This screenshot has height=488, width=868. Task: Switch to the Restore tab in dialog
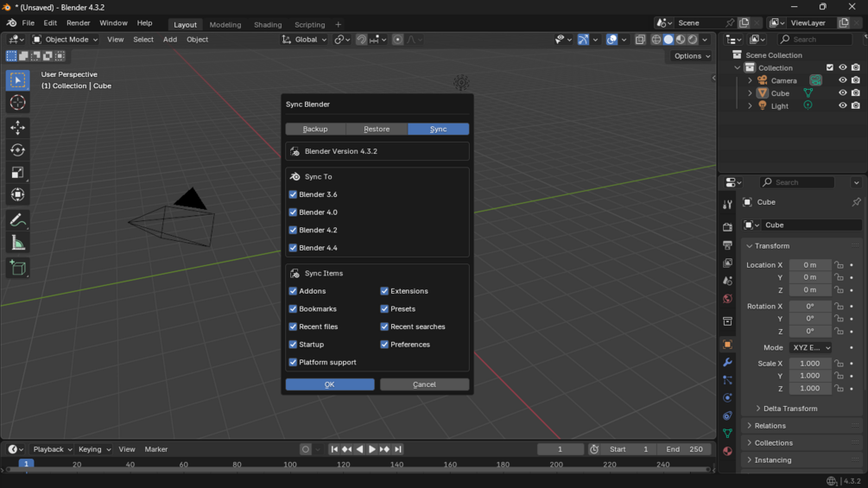click(377, 129)
